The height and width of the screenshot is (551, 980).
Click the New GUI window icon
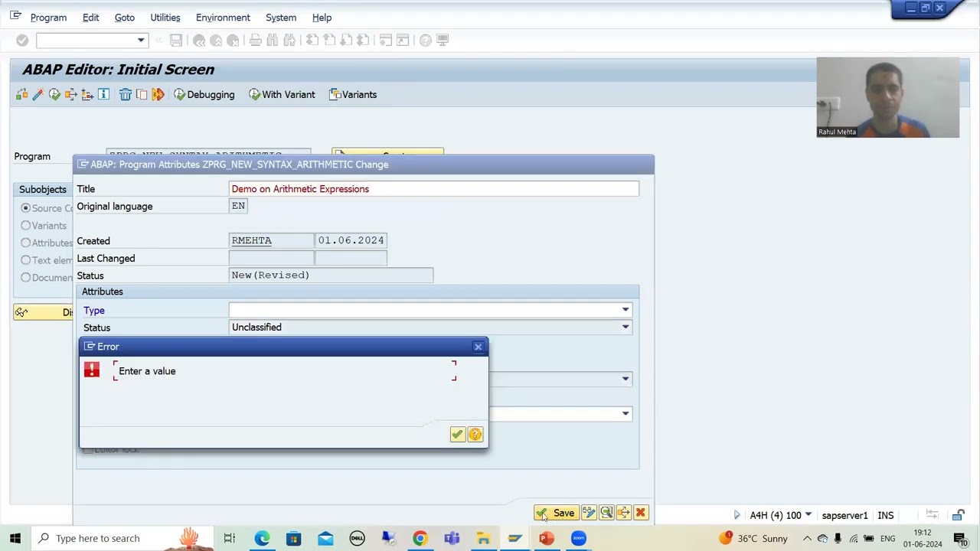pyautogui.click(x=386, y=41)
